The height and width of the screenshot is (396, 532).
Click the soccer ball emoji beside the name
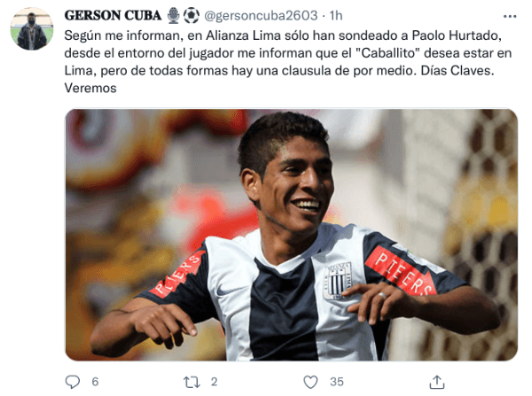[x=192, y=16]
